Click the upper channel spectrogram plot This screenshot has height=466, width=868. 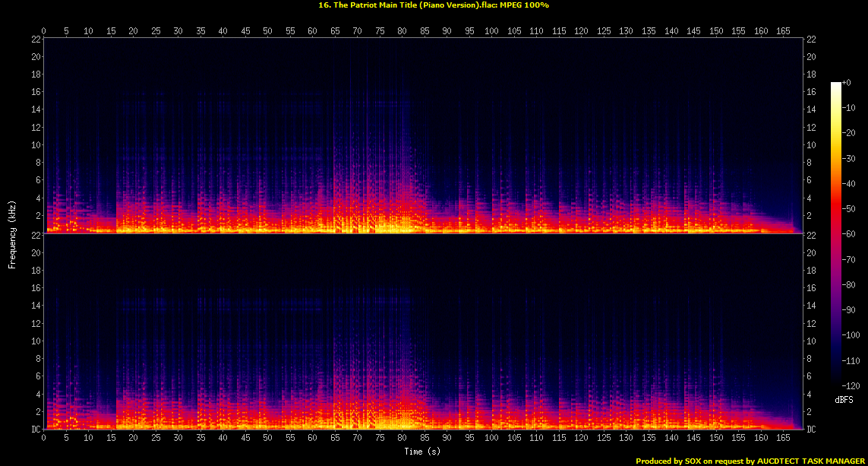(424, 135)
